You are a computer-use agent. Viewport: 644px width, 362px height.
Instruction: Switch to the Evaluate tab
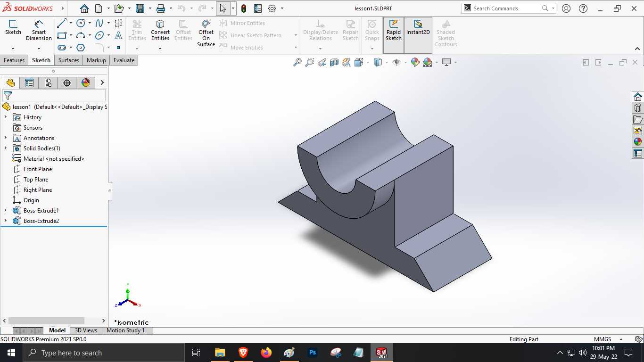click(x=124, y=60)
